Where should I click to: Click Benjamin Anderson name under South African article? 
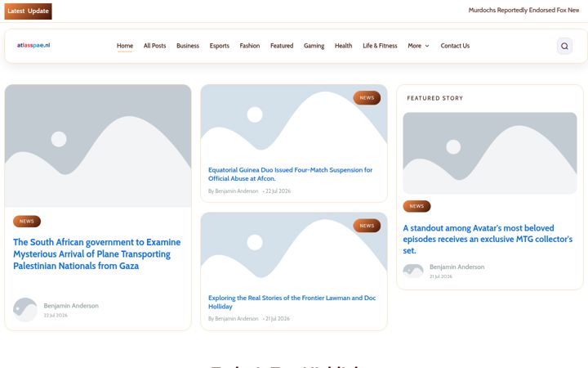pyautogui.click(x=71, y=306)
